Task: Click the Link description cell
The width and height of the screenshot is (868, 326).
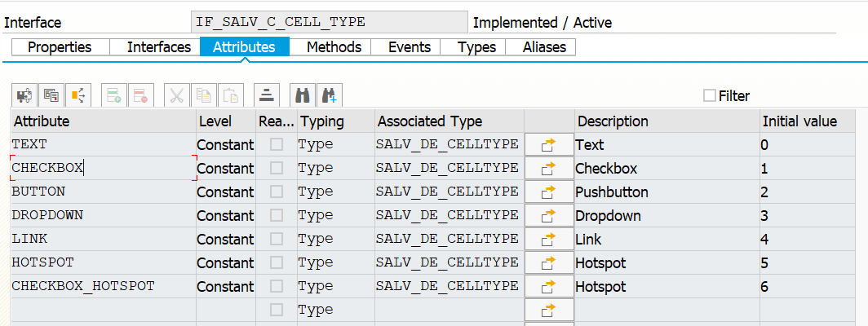Action: [x=667, y=240]
